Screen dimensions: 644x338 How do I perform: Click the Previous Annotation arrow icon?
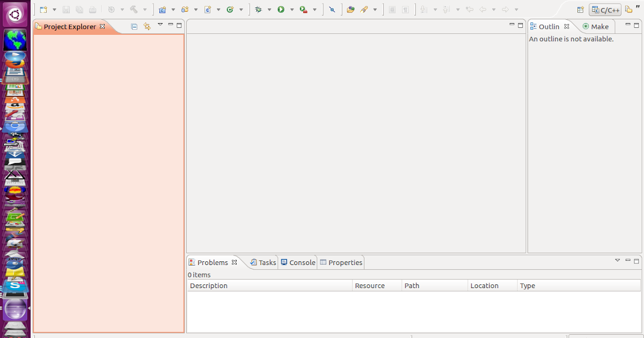tap(446, 10)
